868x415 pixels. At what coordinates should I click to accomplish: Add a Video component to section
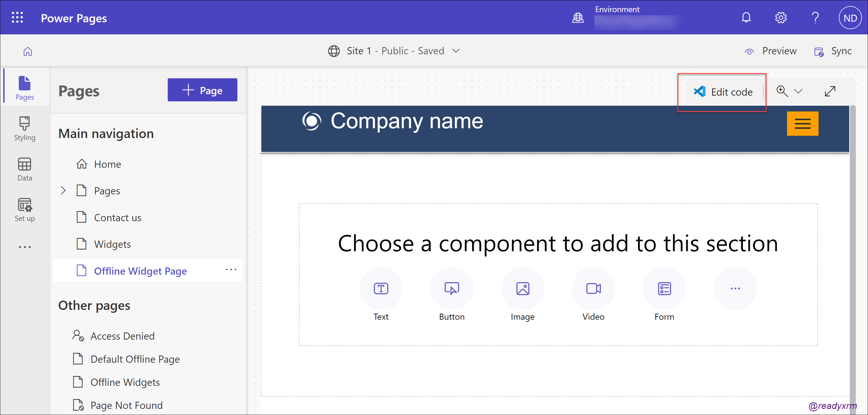pyautogui.click(x=593, y=289)
